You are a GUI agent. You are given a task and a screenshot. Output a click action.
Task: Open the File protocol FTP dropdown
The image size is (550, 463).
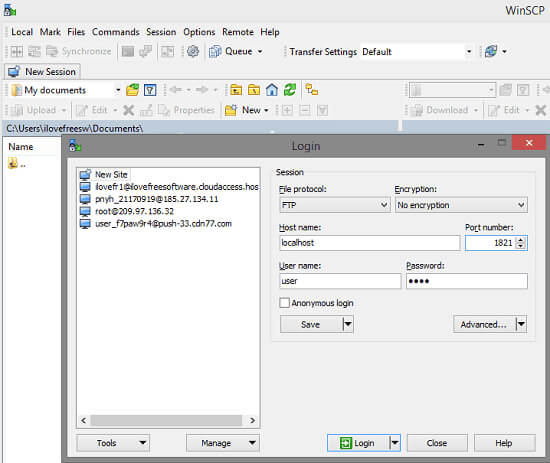coord(335,205)
